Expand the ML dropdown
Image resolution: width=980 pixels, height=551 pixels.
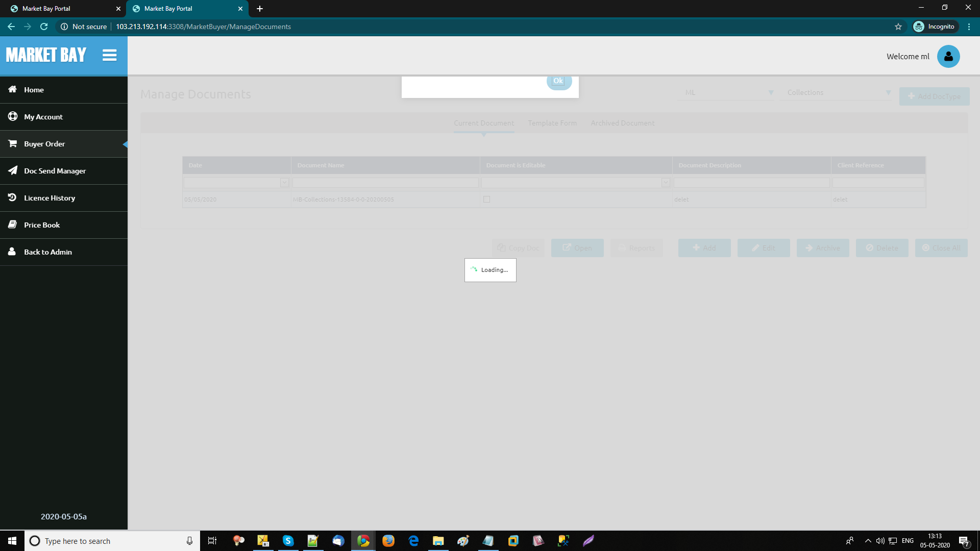click(x=771, y=93)
